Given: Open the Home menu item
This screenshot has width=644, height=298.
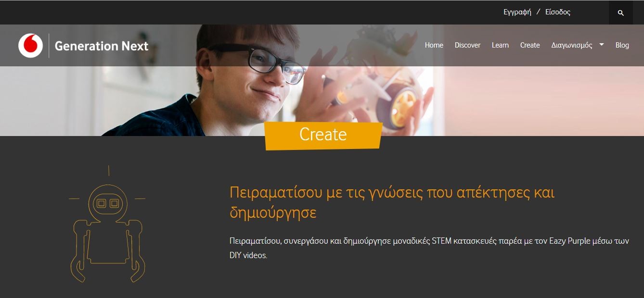Looking at the screenshot, I should pyautogui.click(x=434, y=45).
